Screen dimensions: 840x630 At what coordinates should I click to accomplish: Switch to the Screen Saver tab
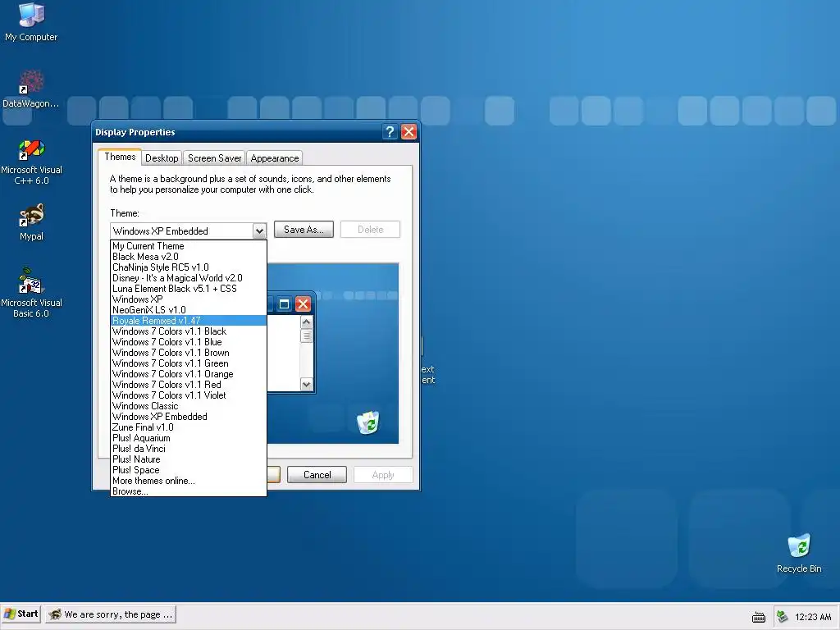pos(214,158)
